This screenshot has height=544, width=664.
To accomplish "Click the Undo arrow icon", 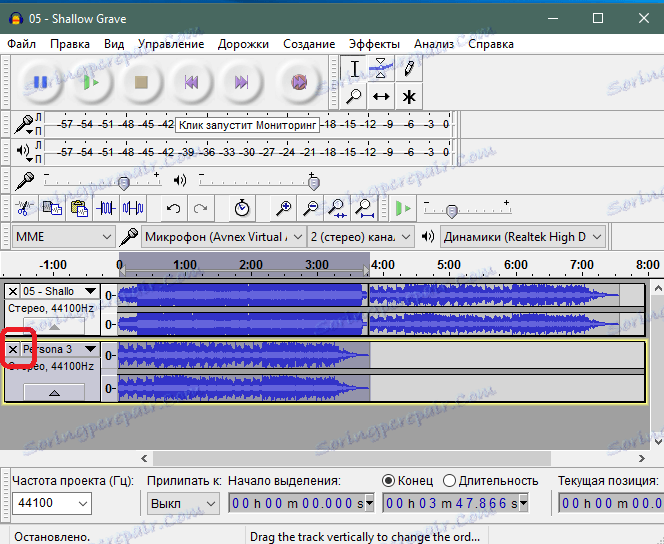I will tap(173, 208).
